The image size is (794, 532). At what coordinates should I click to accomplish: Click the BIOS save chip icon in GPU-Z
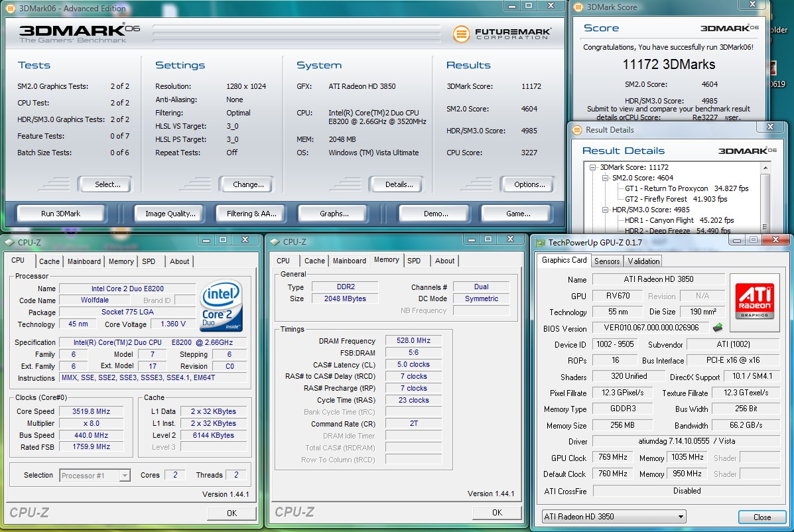tap(717, 327)
